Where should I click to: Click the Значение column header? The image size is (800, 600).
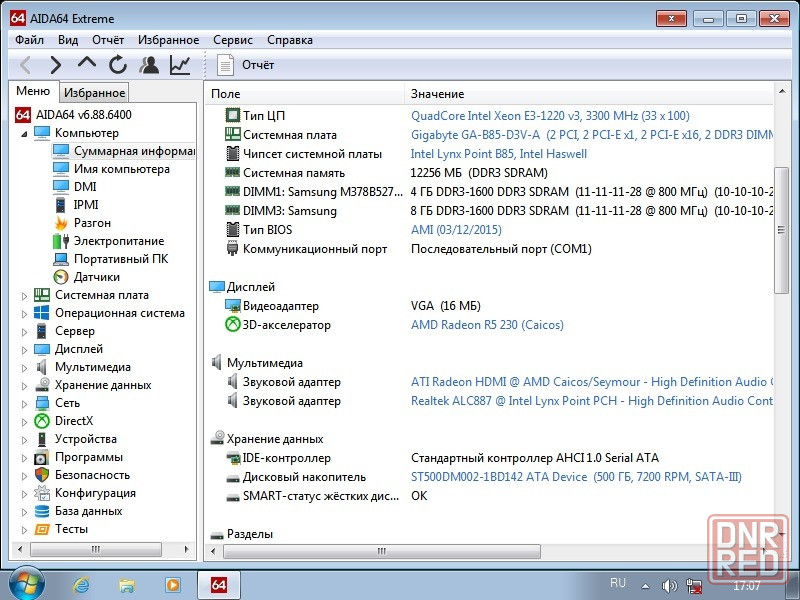(x=590, y=94)
